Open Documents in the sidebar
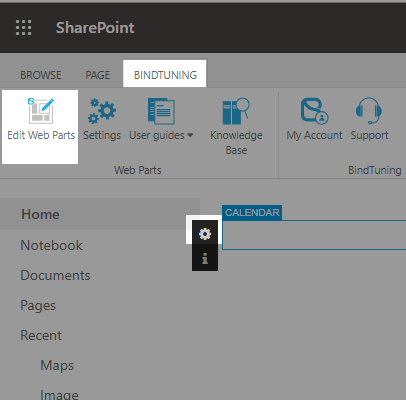 [x=55, y=275]
